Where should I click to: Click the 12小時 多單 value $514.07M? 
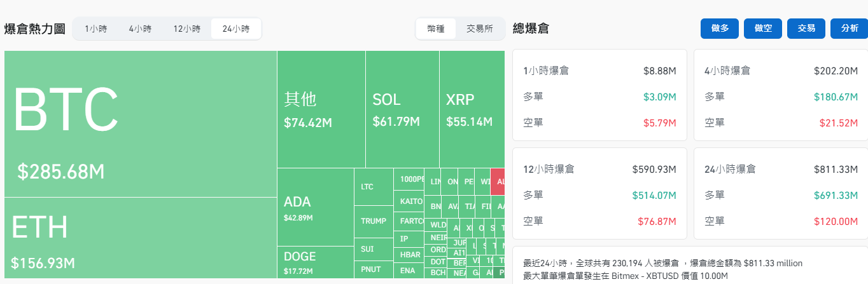(654, 196)
